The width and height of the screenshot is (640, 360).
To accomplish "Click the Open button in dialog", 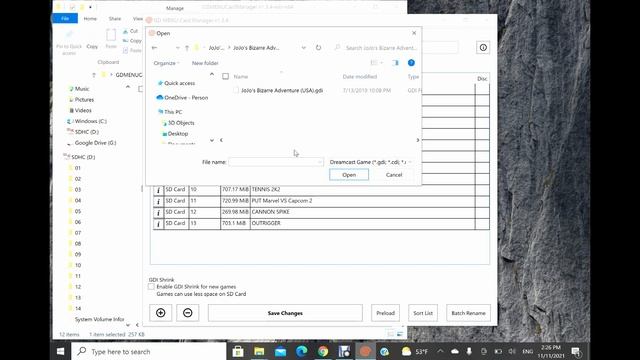I will [x=349, y=175].
